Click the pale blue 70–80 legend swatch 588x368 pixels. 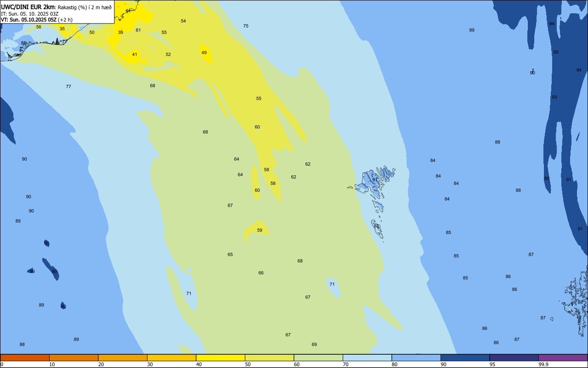[x=367, y=357]
